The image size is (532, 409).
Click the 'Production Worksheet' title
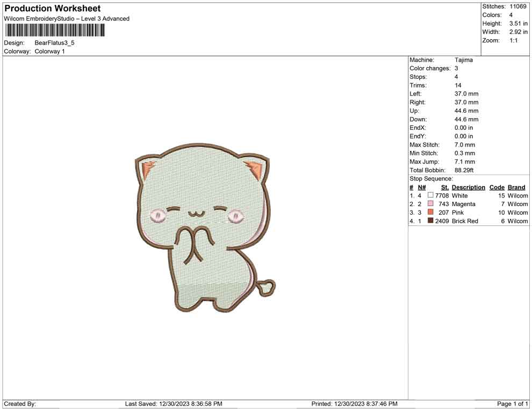53,9
